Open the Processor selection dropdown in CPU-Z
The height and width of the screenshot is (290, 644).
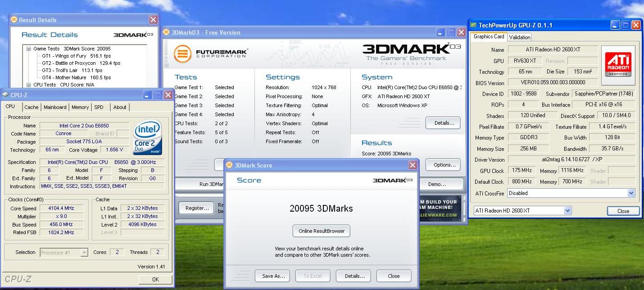(x=84, y=253)
